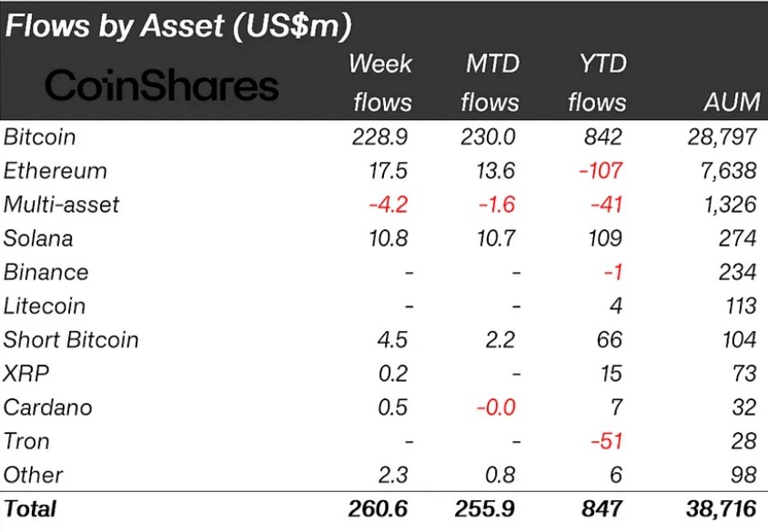The image size is (768, 532).
Task: Click the Total row label
Action: coord(30,508)
